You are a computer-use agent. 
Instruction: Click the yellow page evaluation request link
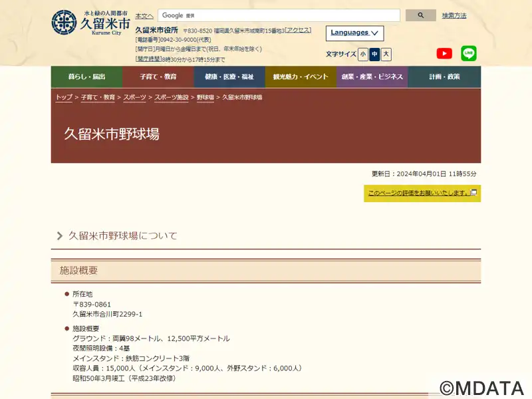click(422, 194)
